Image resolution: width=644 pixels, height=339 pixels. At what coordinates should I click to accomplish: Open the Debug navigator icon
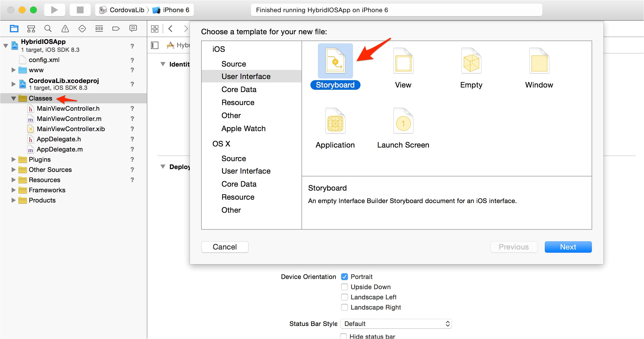pos(99,28)
